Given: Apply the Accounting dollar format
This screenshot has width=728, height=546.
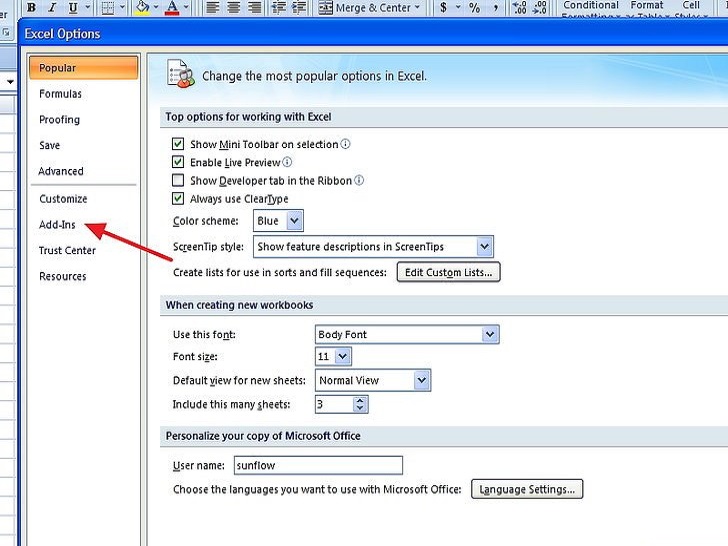Looking at the screenshot, I should (443, 7).
